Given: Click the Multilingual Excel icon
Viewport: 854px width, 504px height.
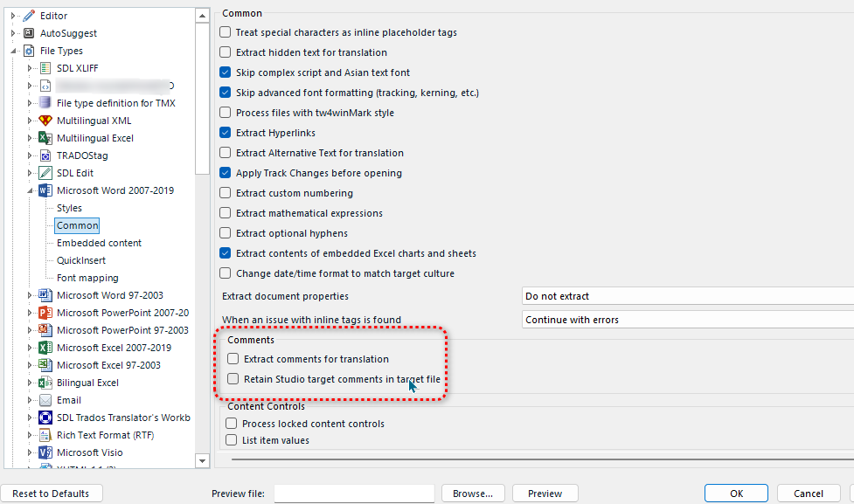Looking at the screenshot, I should click(45, 138).
